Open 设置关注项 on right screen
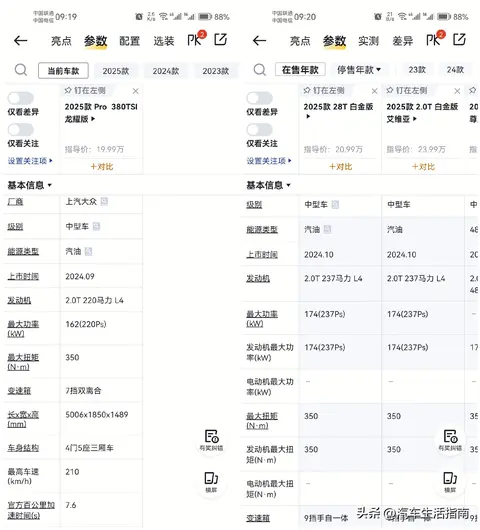 click(269, 161)
